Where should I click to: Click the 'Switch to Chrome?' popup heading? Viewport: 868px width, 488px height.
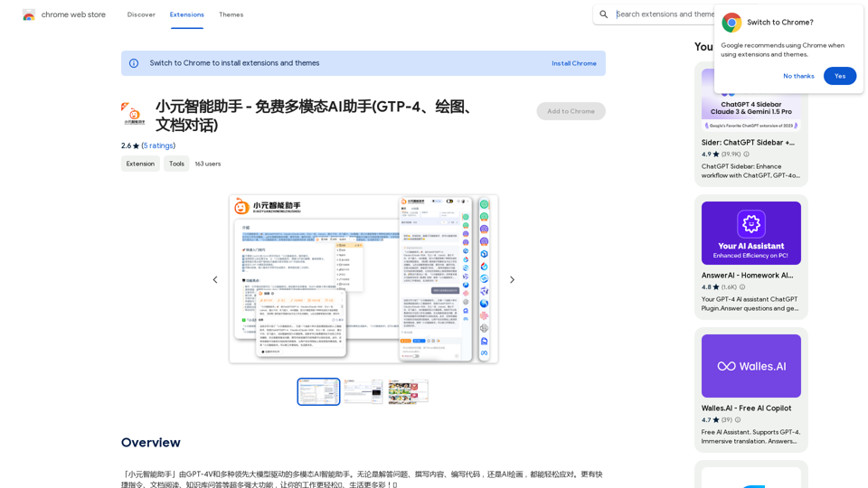pos(780,23)
